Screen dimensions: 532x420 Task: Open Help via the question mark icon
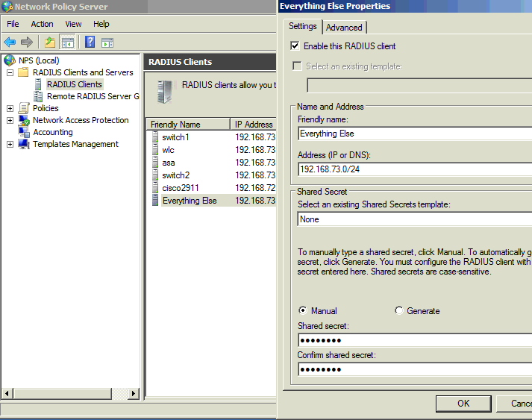point(90,43)
